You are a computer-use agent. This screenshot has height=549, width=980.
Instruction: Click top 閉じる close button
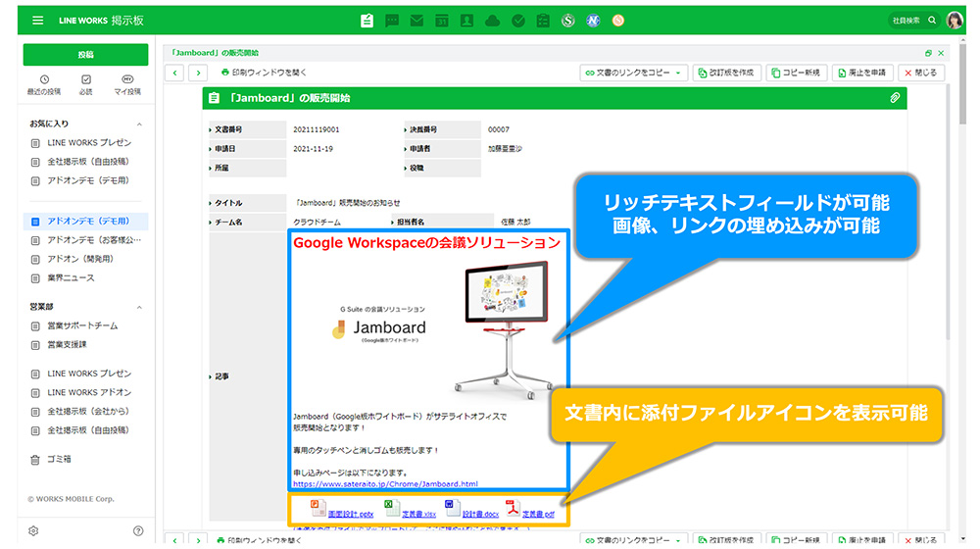[x=920, y=74]
